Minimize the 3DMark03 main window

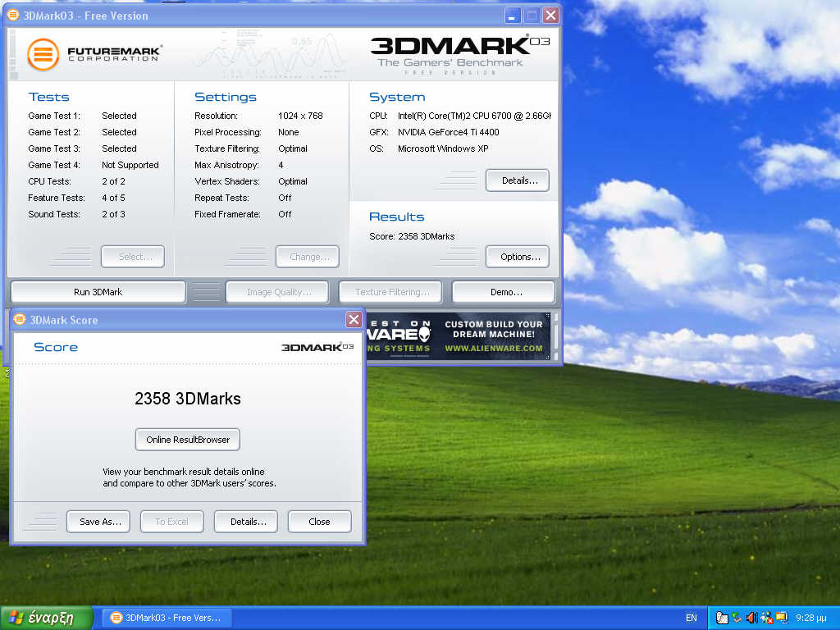coord(513,16)
